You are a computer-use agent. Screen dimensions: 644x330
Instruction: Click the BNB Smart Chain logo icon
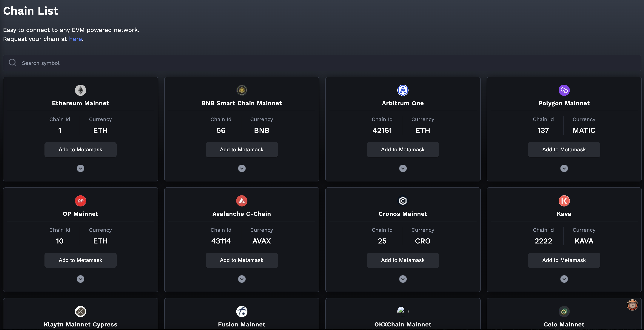[241, 90]
